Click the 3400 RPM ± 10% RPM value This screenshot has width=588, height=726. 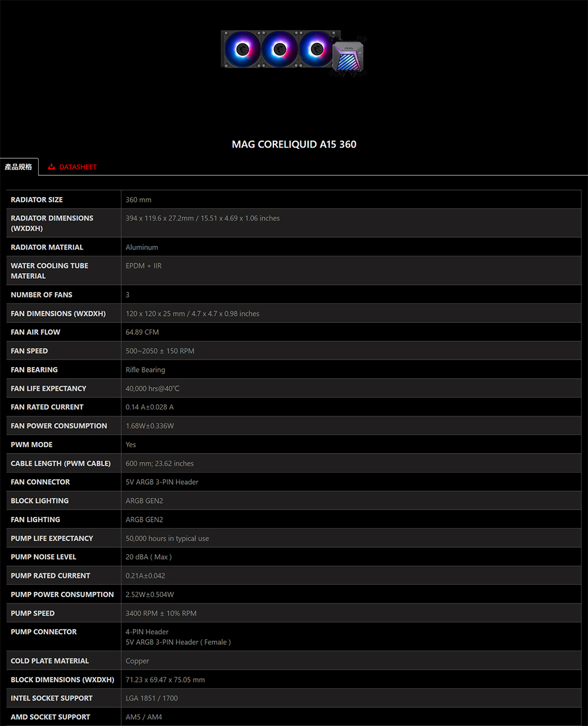161,614
